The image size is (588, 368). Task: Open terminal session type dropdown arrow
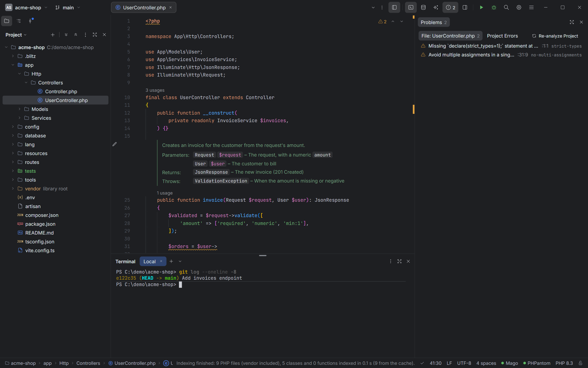[x=180, y=262]
